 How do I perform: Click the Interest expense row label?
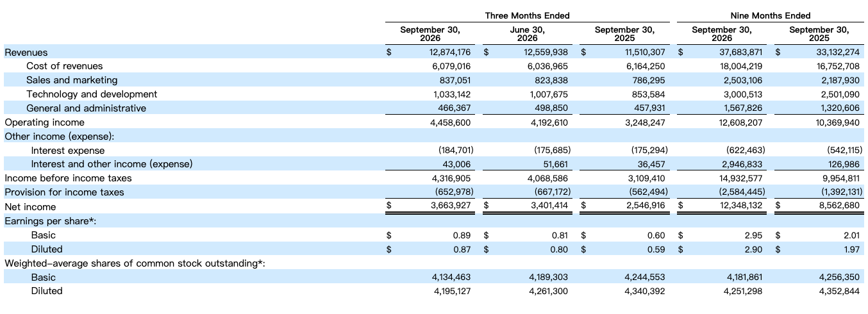(68, 151)
